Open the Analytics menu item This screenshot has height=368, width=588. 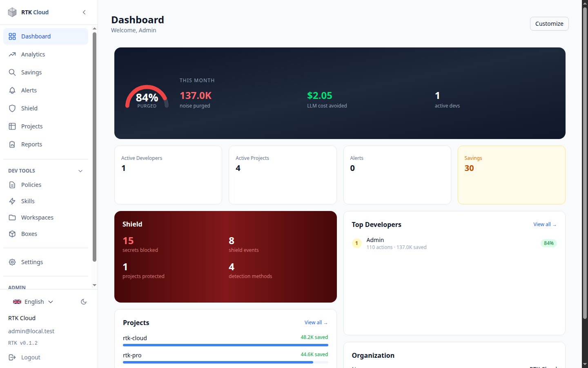coord(46,54)
